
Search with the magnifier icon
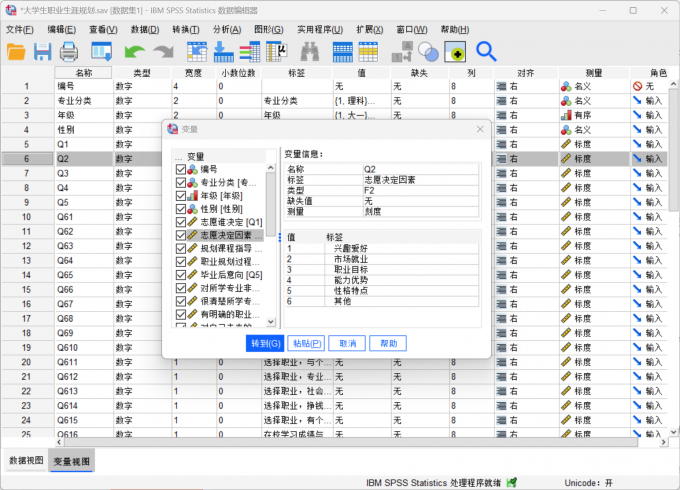(486, 52)
